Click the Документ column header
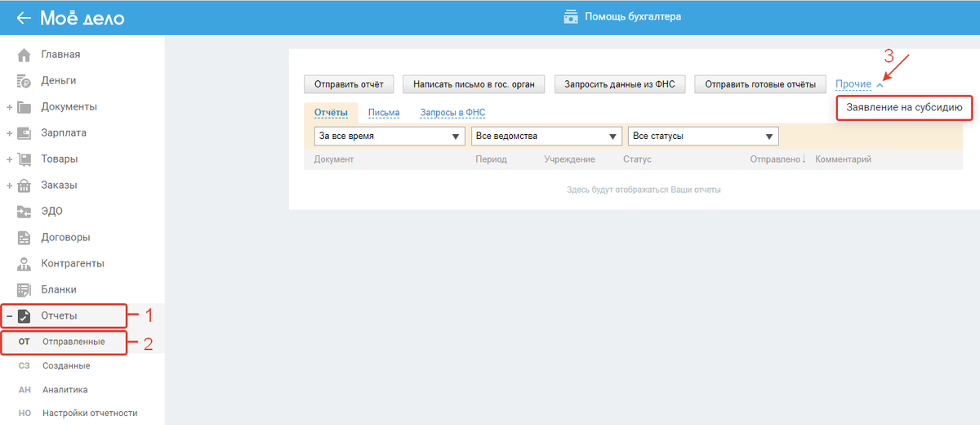 tap(334, 159)
